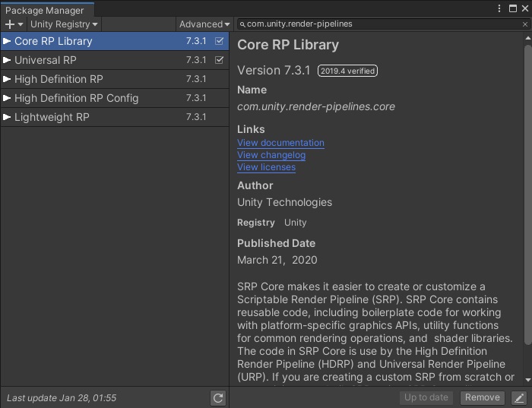Maximize the Package Manager window
532x408 pixels.
tap(513, 8)
